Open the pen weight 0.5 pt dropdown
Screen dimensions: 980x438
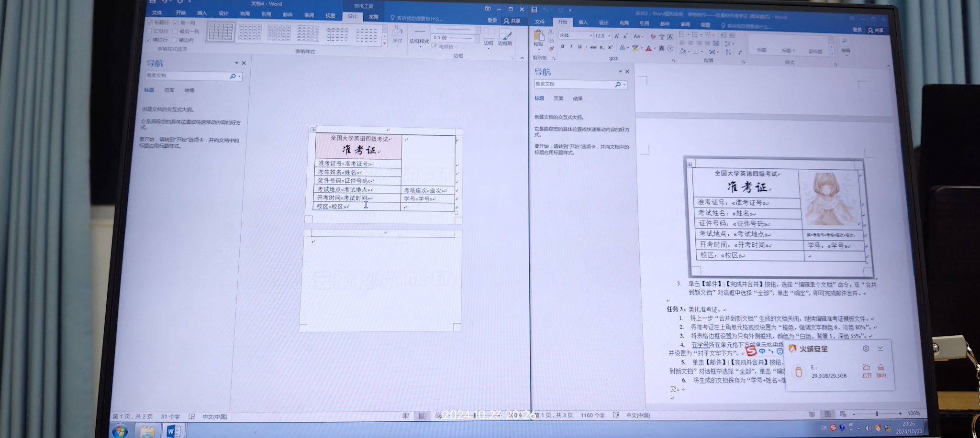coord(477,38)
